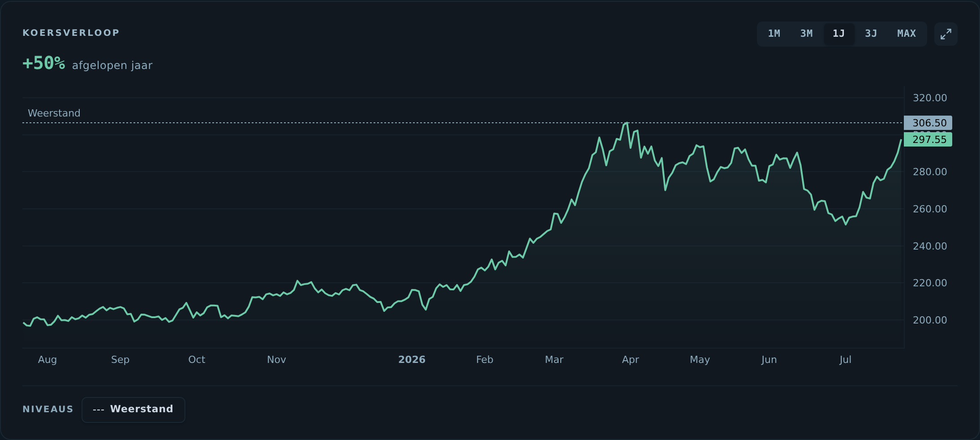Click the Sep axis label
Screen dimensions: 980x440
pos(120,360)
